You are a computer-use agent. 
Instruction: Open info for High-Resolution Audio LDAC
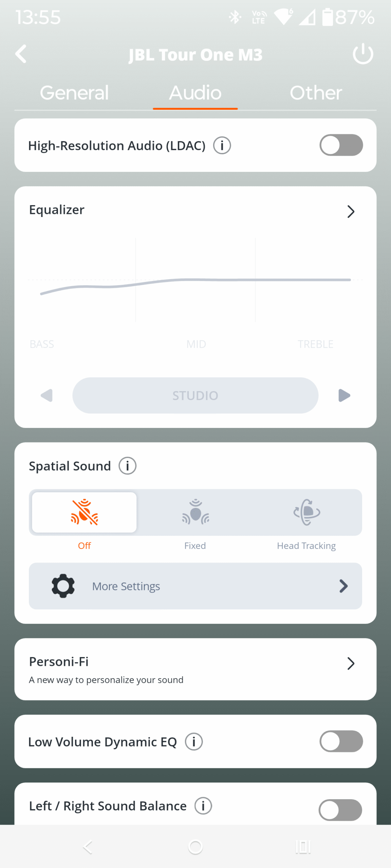coord(222,145)
